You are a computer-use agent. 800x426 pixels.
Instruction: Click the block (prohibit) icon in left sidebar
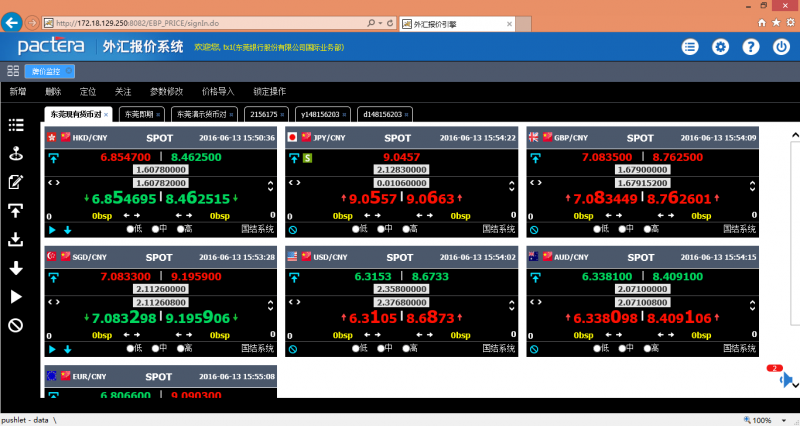tap(15, 325)
